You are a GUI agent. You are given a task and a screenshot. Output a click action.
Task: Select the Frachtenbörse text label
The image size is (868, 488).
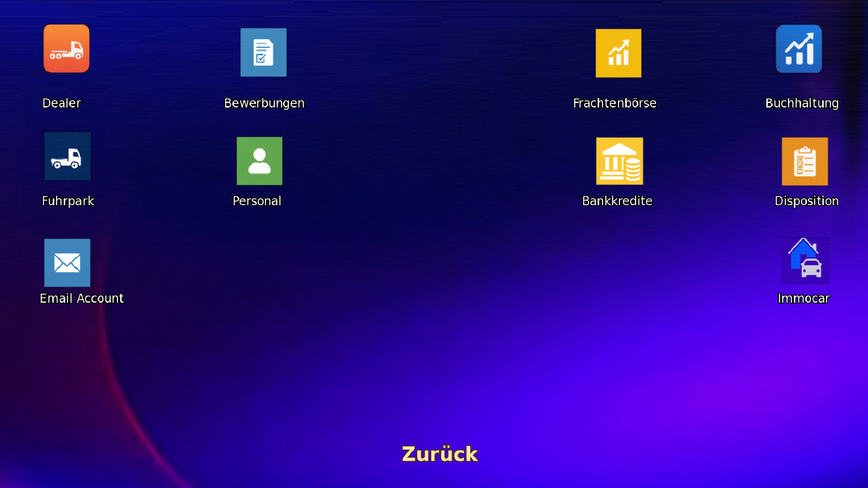[615, 103]
